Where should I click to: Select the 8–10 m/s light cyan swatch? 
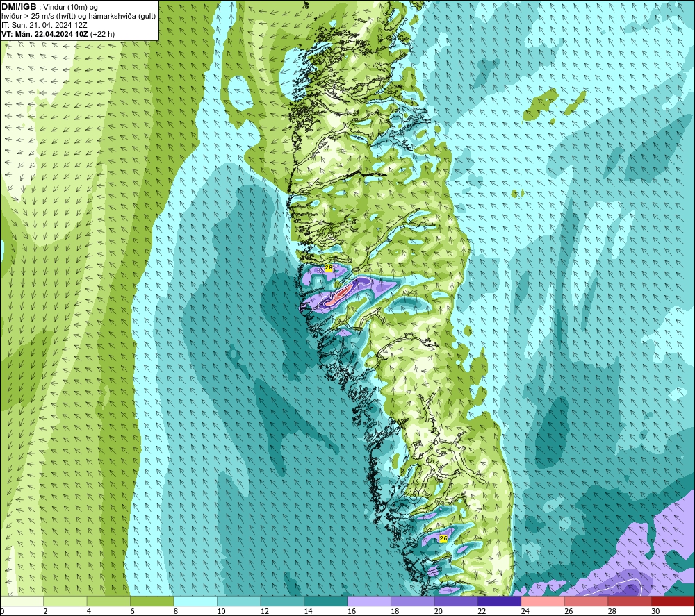click(195, 601)
